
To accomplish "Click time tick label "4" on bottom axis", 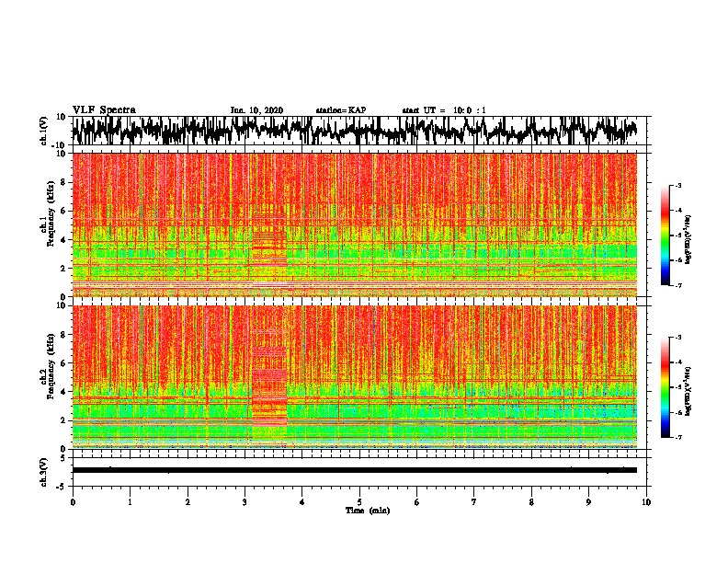I will tap(302, 502).
